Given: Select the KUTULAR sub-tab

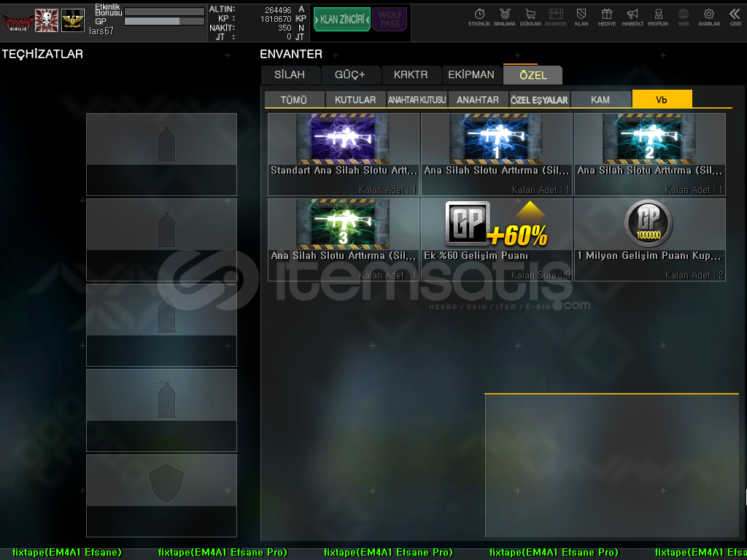Looking at the screenshot, I should 355,99.
